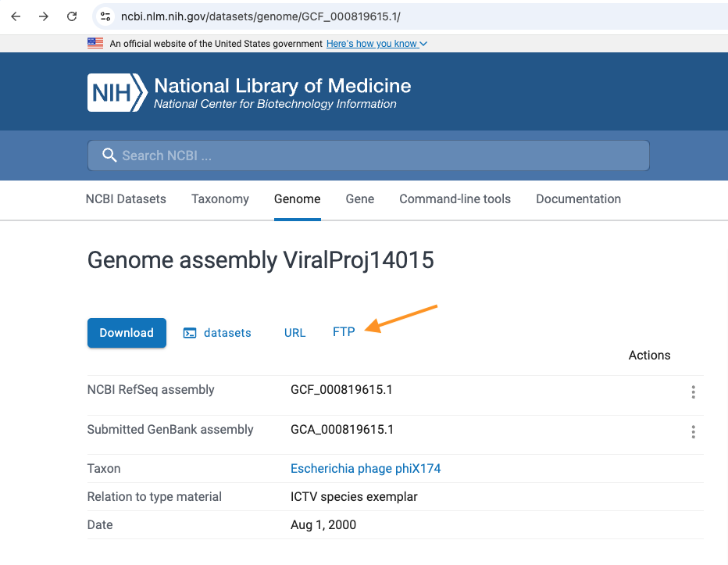Open the FTP link
This screenshot has height=565, width=728.
344,332
